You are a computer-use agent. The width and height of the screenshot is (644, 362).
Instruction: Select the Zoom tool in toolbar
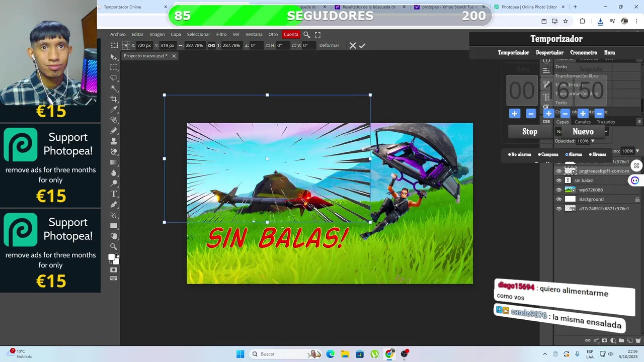coord(114,247)
